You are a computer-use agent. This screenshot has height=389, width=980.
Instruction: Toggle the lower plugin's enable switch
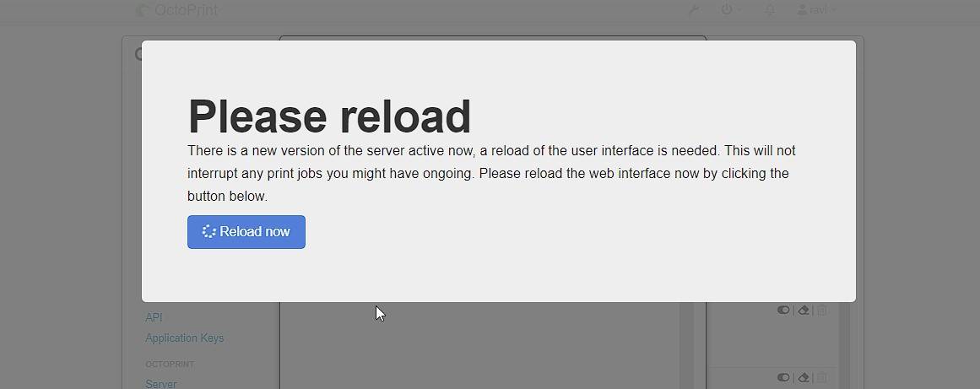783,377
